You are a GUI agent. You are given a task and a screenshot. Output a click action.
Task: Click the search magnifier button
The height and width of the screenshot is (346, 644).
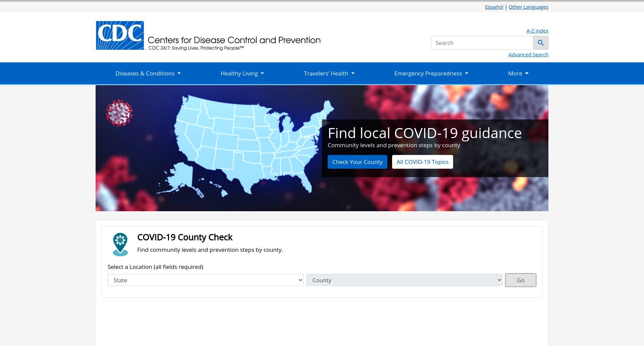[541, 43]
